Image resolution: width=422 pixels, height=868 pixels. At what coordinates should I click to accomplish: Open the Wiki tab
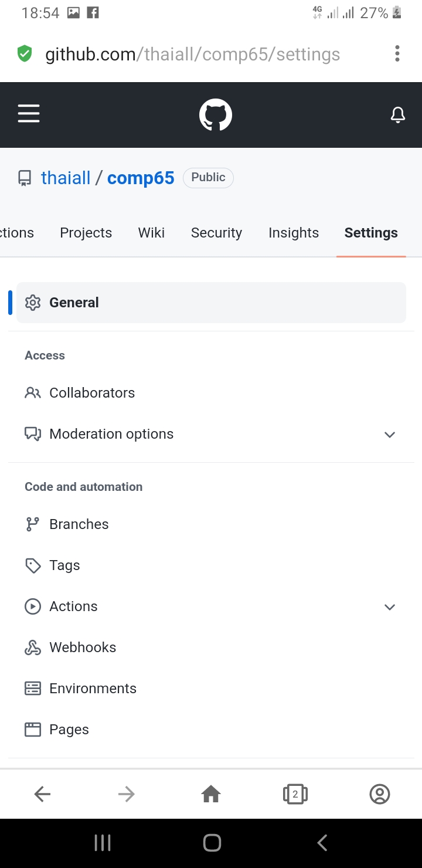[151, 233]
